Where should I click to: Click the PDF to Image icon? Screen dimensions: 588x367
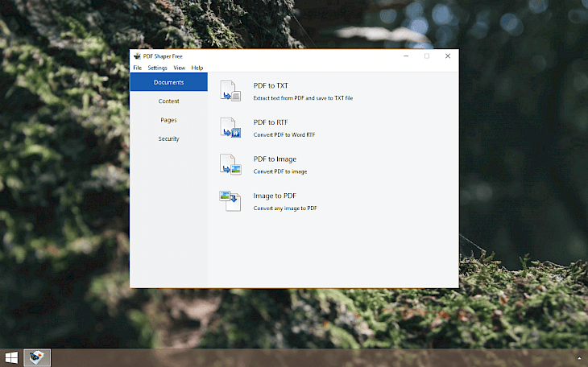(230, 164)
